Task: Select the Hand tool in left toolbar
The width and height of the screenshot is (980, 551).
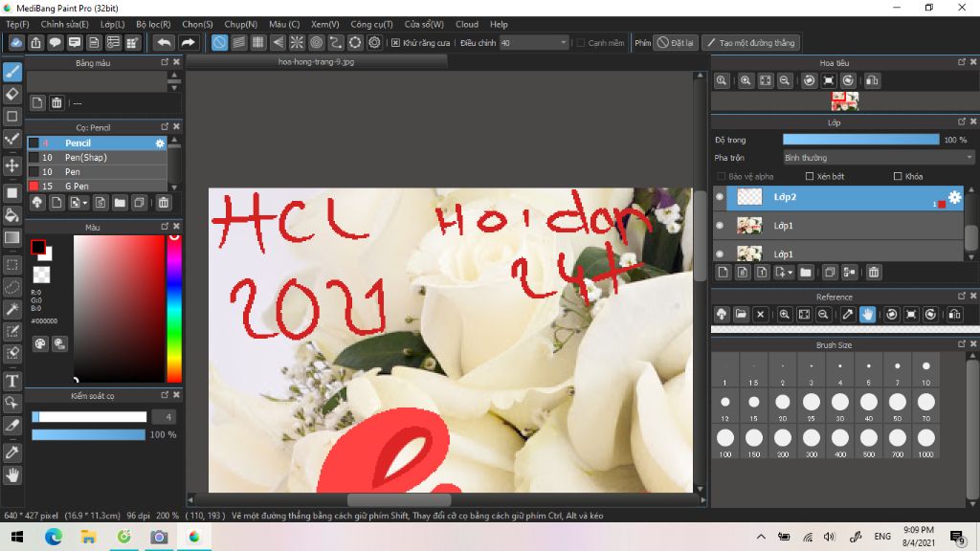Action: [x=11, y=475]
